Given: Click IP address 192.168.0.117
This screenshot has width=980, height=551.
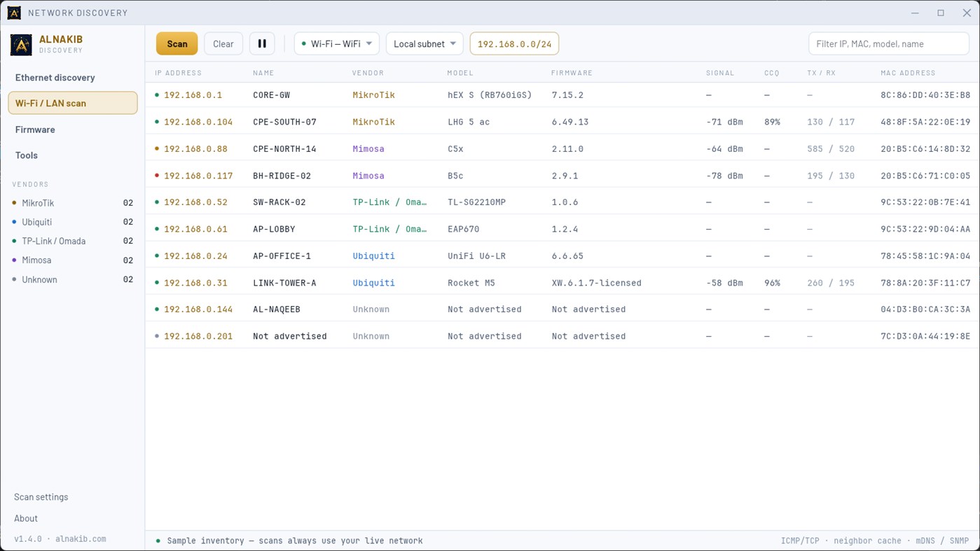Looking at the screenshot, I should point(198,176).
